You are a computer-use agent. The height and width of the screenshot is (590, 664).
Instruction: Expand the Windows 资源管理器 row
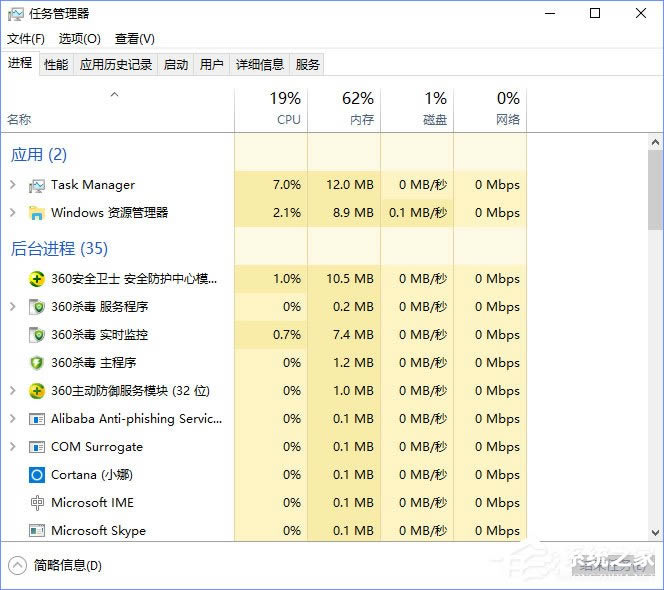click(13, 213)
